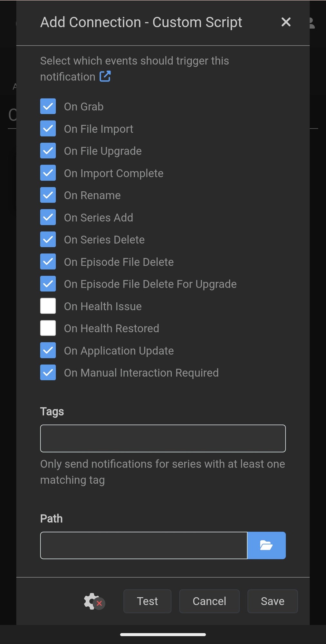Enable the On Health Issue checkbox
Screen dimensions: 326x644
(48, 306)
